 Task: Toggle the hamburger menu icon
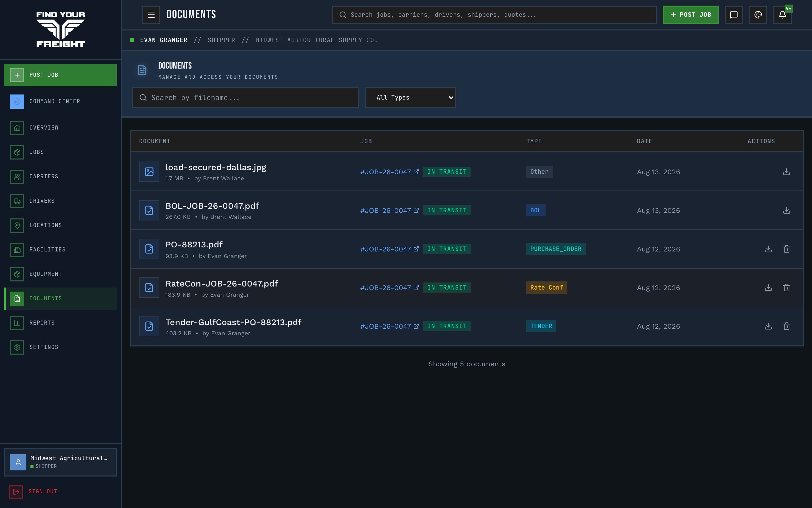click(151, 15)
